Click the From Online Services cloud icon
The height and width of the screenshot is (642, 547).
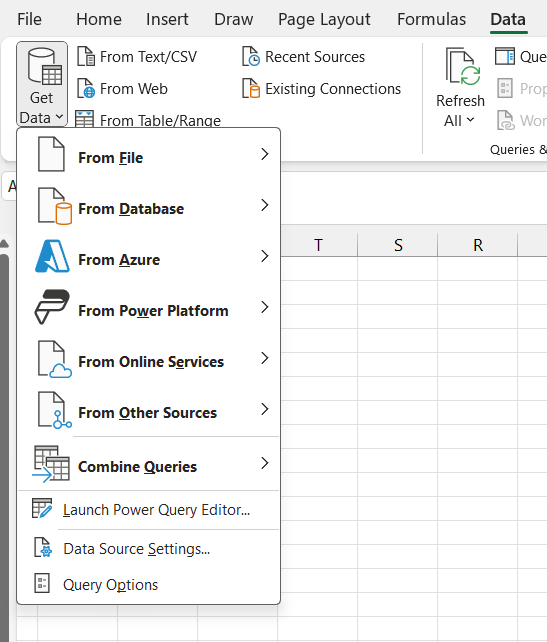point(55,359)
